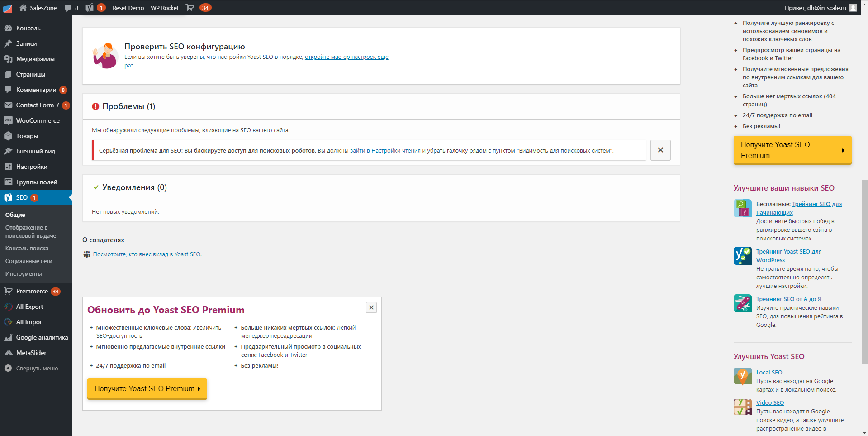Image resolution: width=868 pixels, height=436 pixels.
Task: Click the Привет, dh@in-scale.ru account text
Action: click(816, 8)
